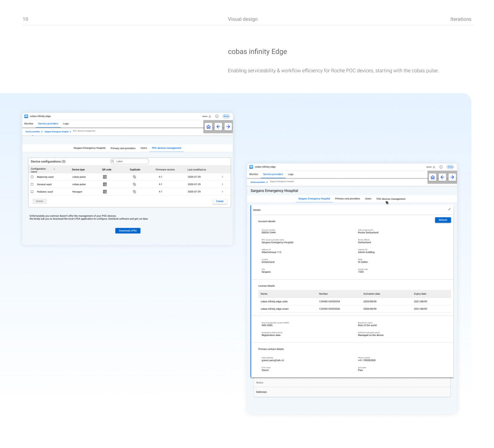This screenshot has height=448, width=494.
Task: Duplicate the General ward configuration
Action: [134, 184]
